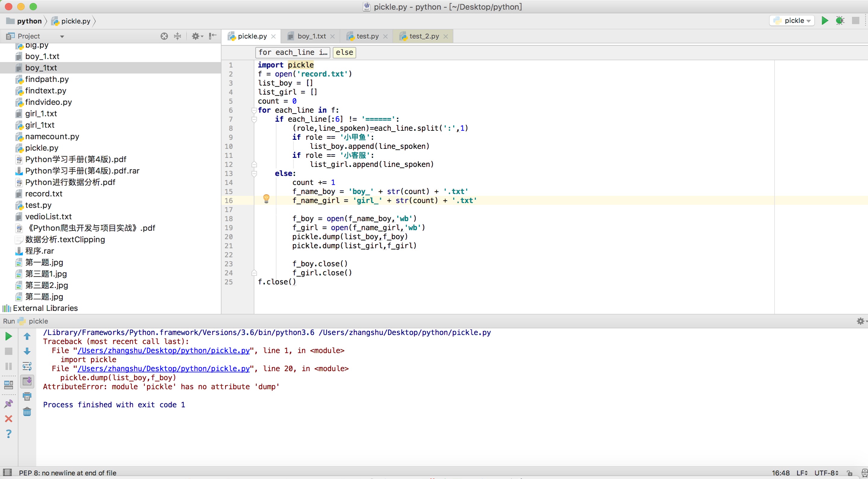Open the traceback link for line 20
This screenshot has width=868, height=479.
[163, 368]
